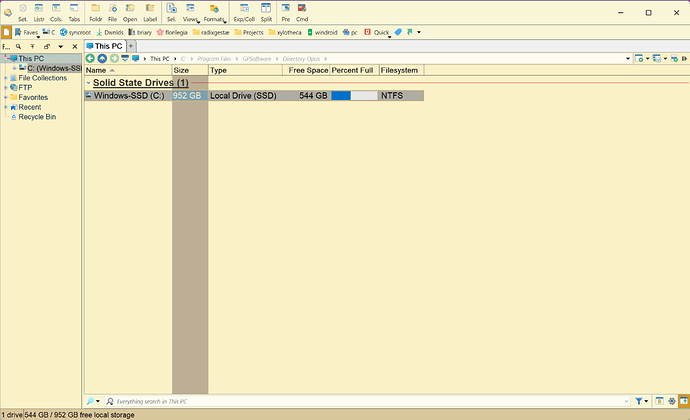Open the Set. settings toolbar button
690x420 pixels.
pos(22,12)
